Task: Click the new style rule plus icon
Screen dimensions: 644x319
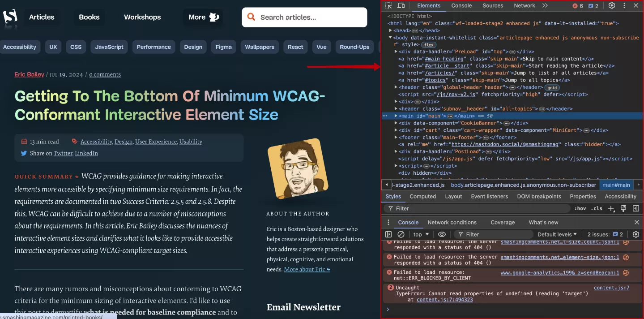Action: click(611, 208)
